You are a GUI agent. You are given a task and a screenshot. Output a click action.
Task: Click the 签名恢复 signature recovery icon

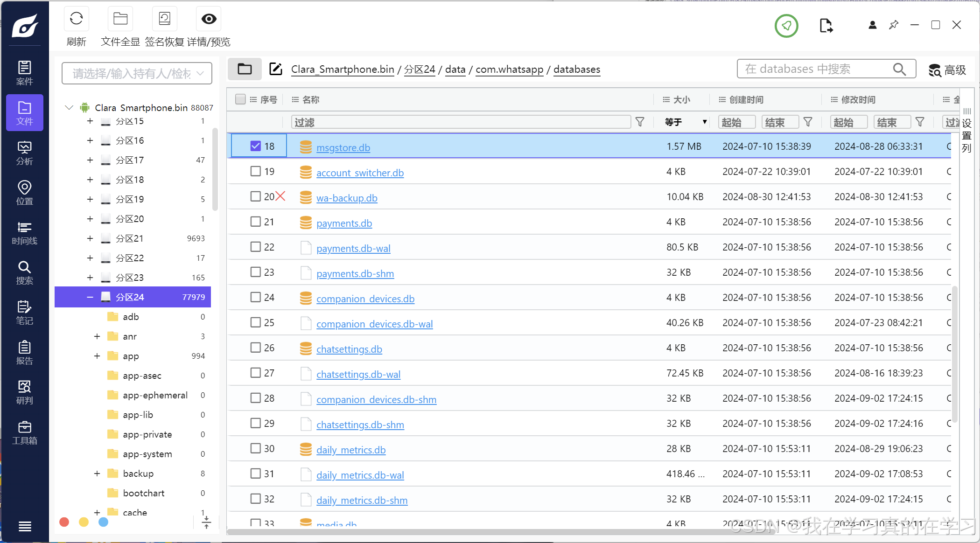(x=165, y=19)
